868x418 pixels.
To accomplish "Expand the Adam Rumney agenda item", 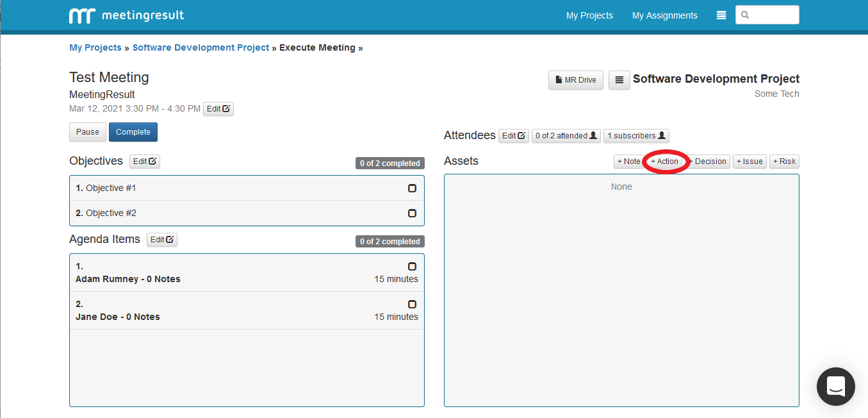I will [x=128, y=279].
